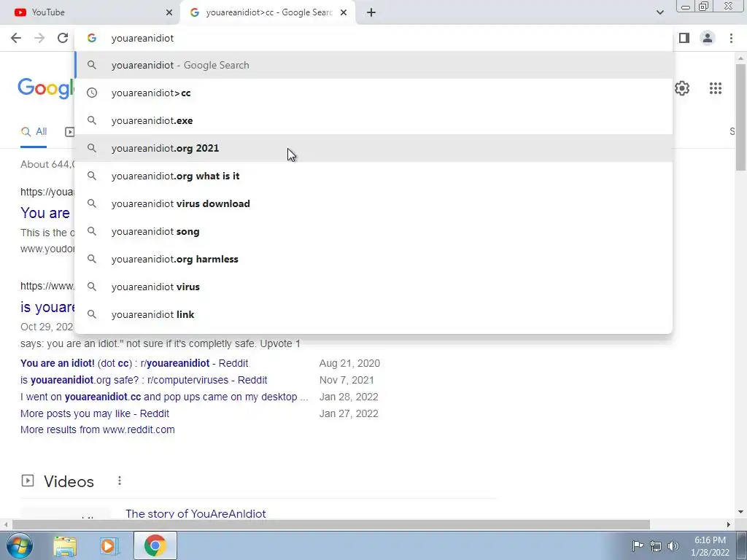Image resolution: width=747 pixels, height=560 pixels.
Task: Open a new browser tab
Action: point(371,12)
